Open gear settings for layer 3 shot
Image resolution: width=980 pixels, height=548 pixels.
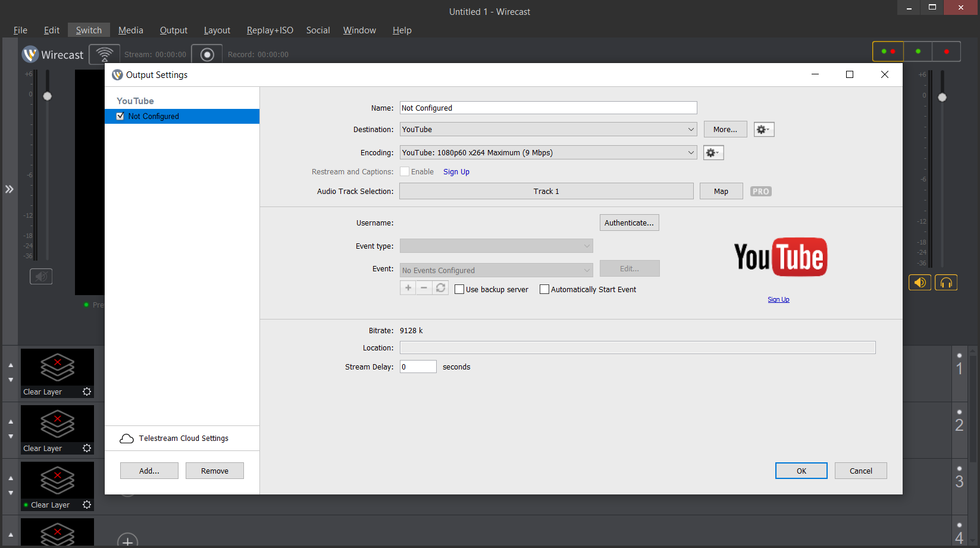[x=87, y=505]
